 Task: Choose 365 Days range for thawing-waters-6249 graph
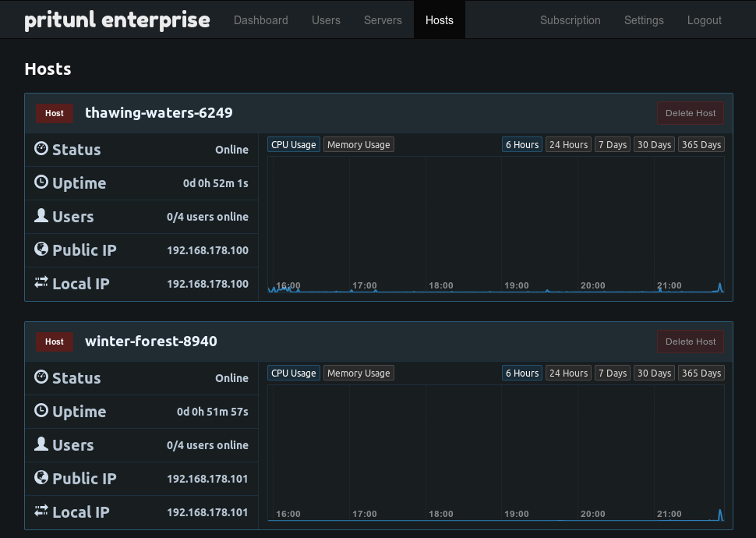click(701, 145)
